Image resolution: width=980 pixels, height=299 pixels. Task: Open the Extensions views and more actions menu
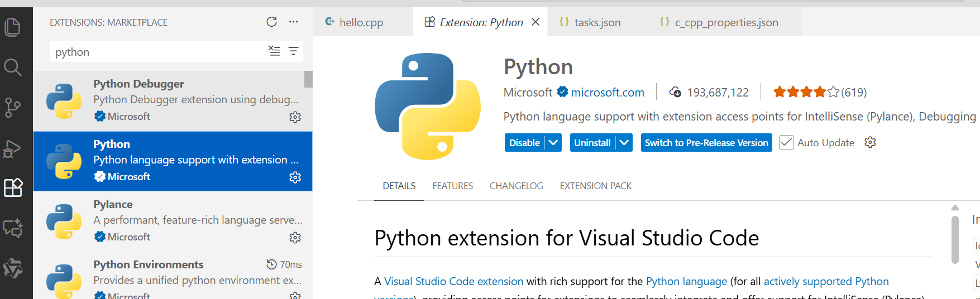coord(294,22)
